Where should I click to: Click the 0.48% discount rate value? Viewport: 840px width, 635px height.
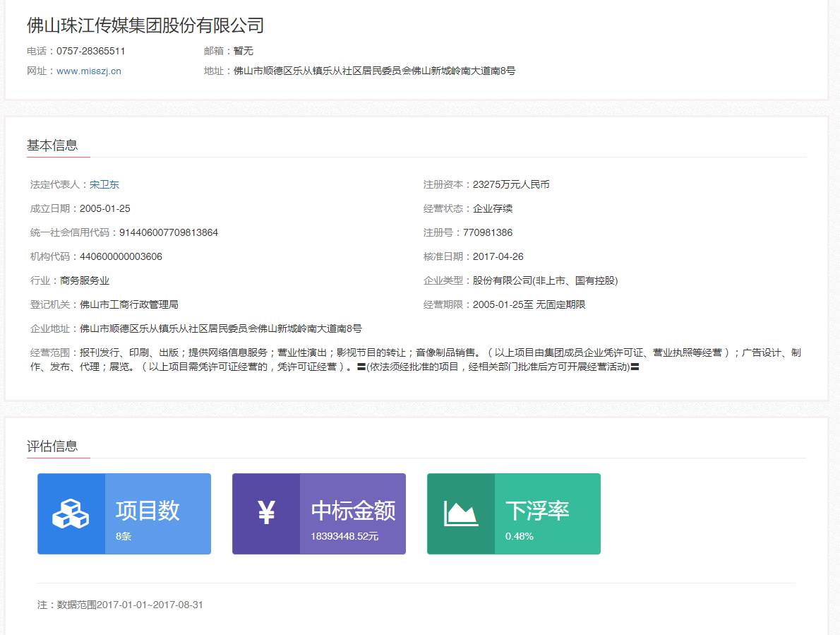tap(519, 536)
